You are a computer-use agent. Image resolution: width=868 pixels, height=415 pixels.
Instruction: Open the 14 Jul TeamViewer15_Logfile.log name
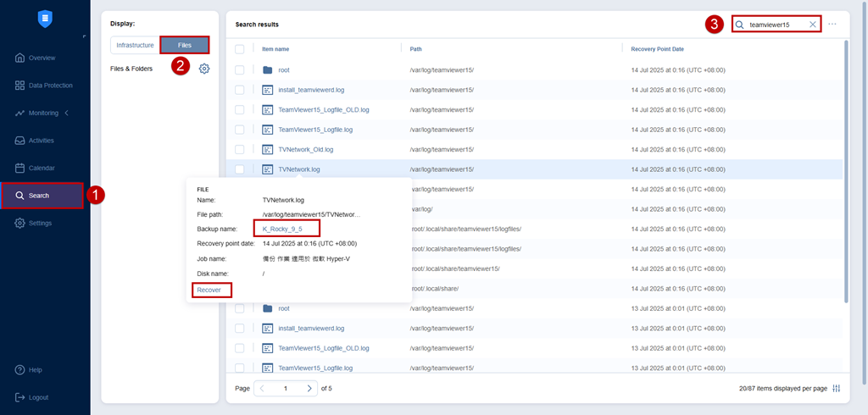[315, 130]
